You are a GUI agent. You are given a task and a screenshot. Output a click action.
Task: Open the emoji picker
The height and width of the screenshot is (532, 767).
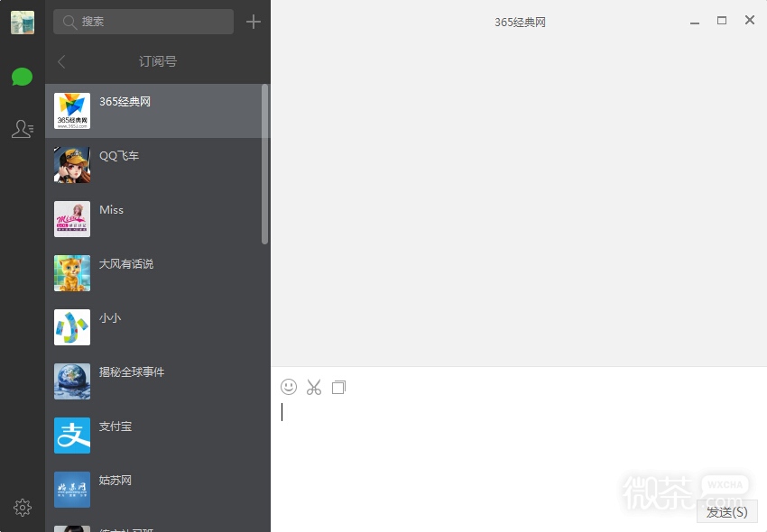(289, 387)
